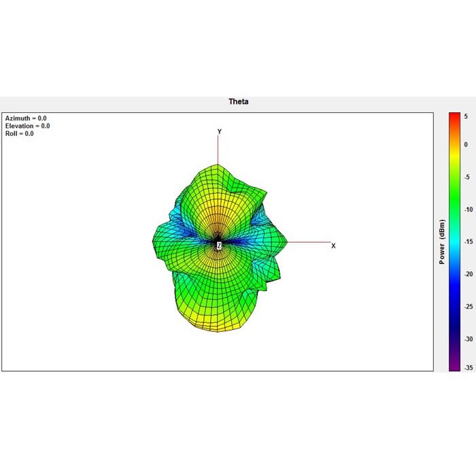Pick cyan at -15 dBm on colorbar
The height and width of the screenshot is (476, 476).
454,241
